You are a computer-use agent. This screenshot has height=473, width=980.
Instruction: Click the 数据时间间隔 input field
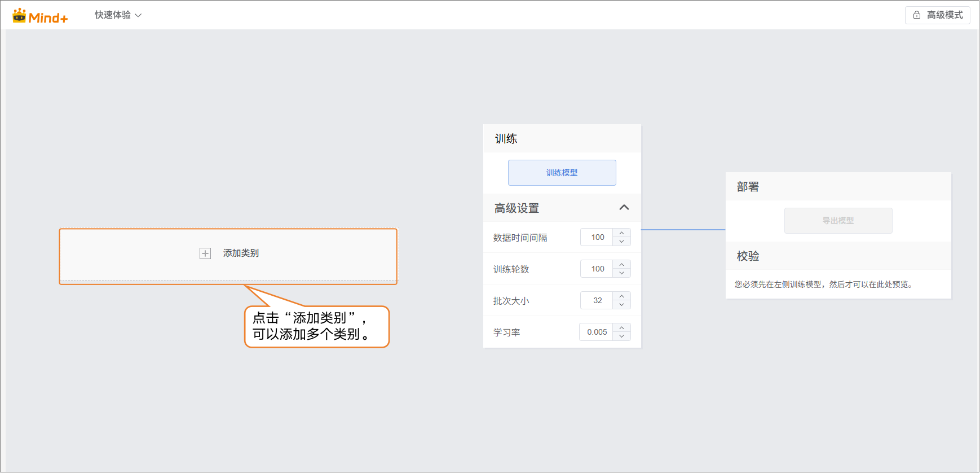597,238
